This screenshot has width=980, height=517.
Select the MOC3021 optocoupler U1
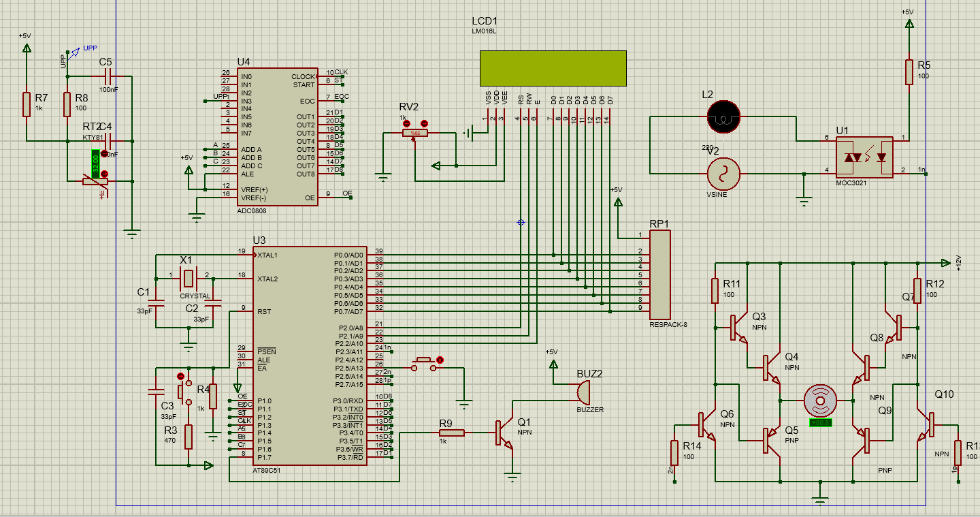(x=864, y=157)
